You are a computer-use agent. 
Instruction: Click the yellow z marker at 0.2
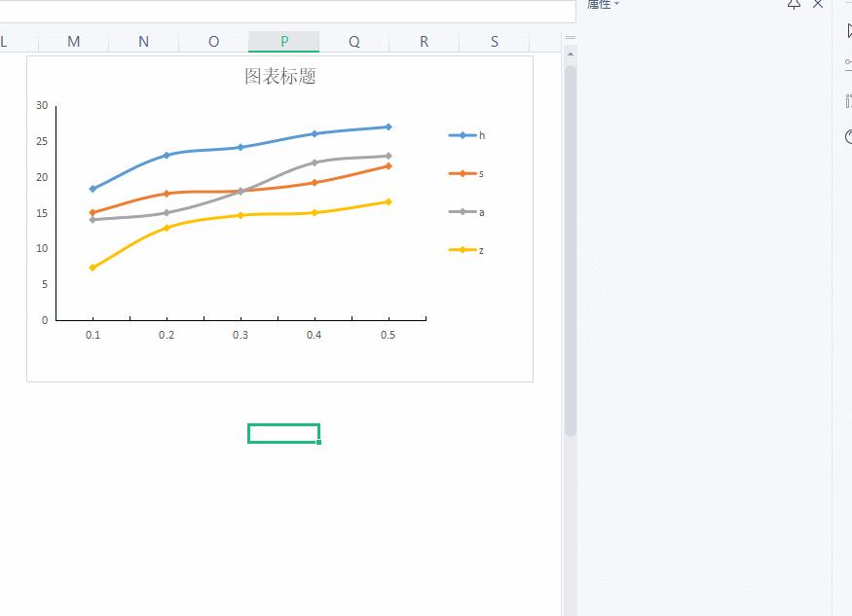coord(167,228)
